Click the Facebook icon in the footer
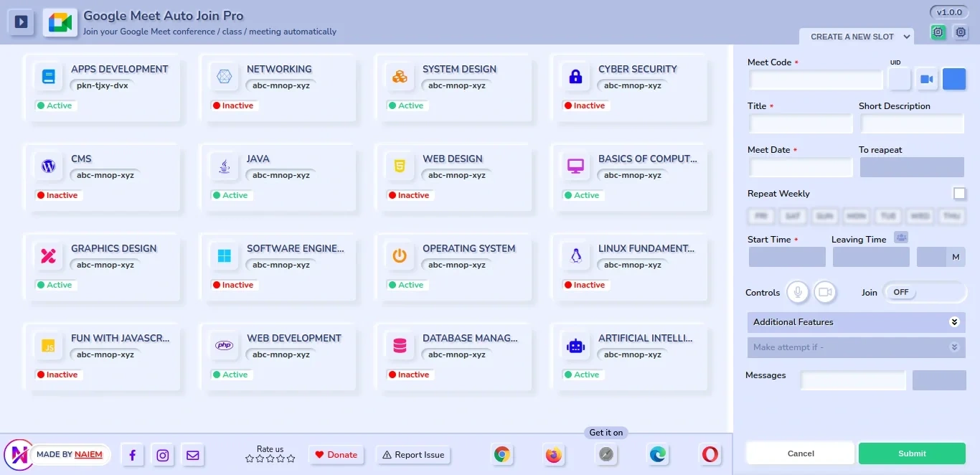The image size is (980, 475). click(133, 455)
